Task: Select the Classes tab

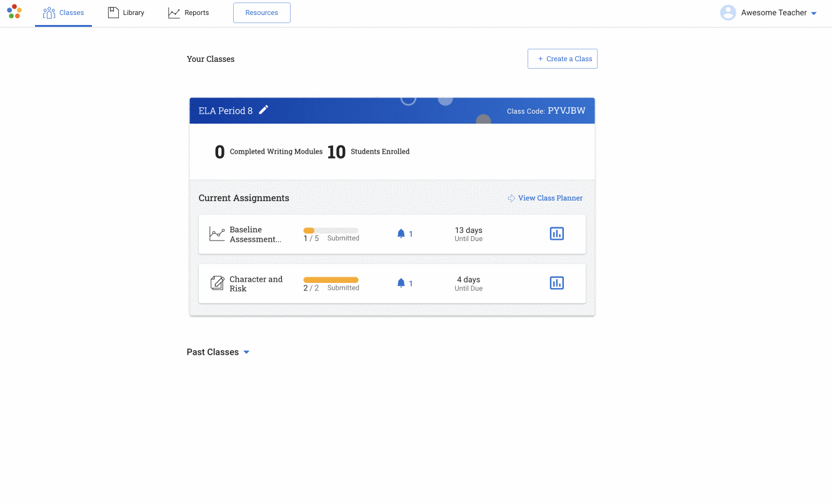Action: point(64,12)
